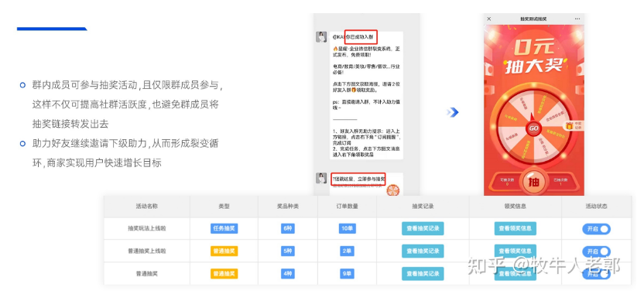Screen dimensions: 644x294
Task: Click the 奖品种类 column header
Action: tap(287, 206)
